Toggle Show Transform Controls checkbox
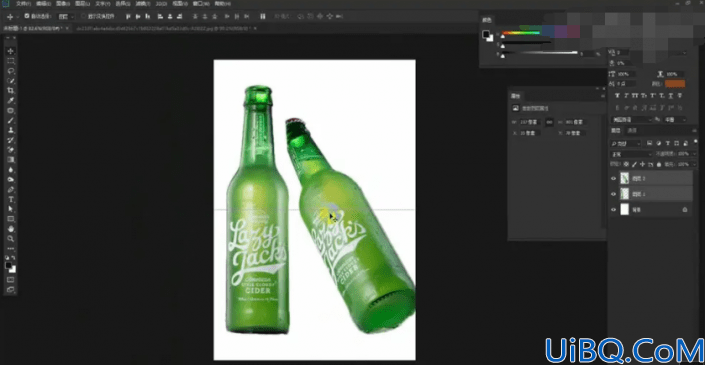 click(84, 16)
